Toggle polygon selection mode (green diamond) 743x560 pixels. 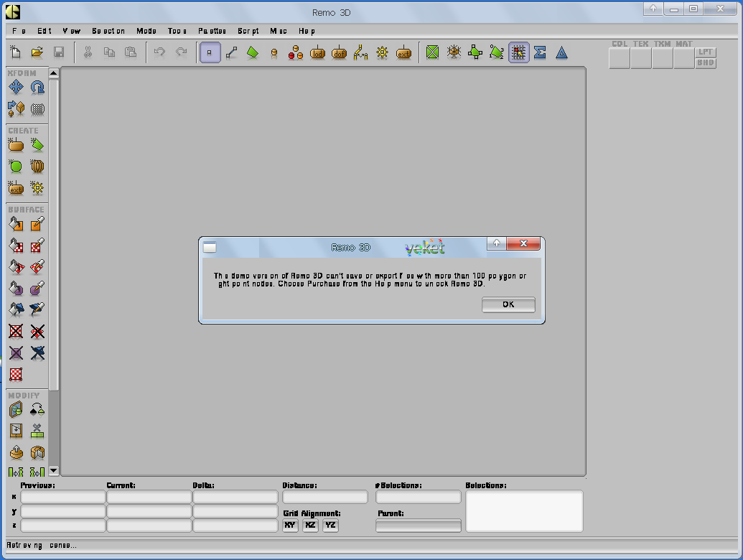(253, 52)
